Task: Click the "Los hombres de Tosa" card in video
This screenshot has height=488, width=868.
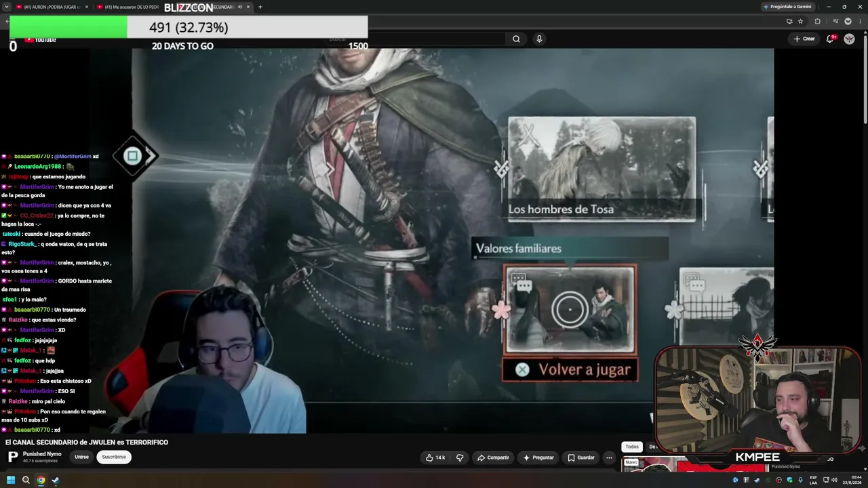Action: click(601, 169)
